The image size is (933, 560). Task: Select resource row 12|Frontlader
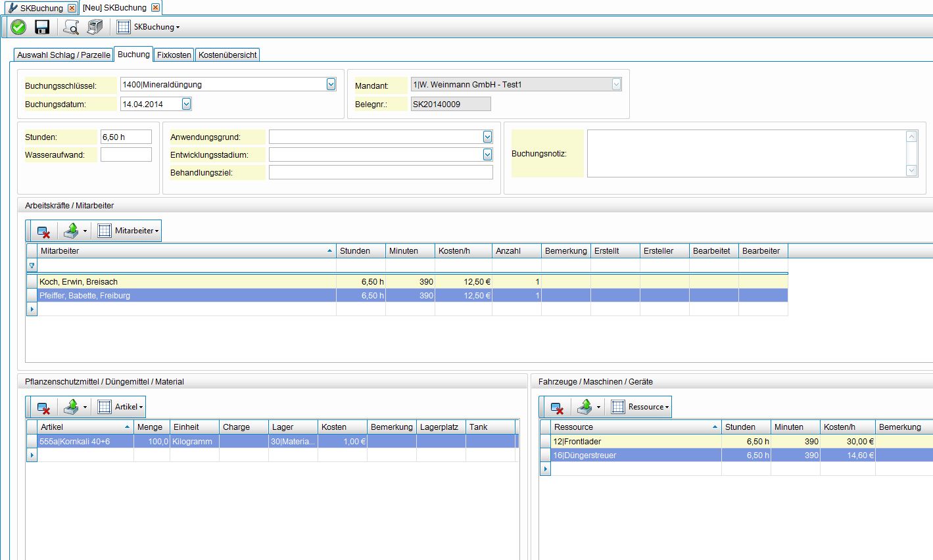pyautogui.click(x=736, y=441)
